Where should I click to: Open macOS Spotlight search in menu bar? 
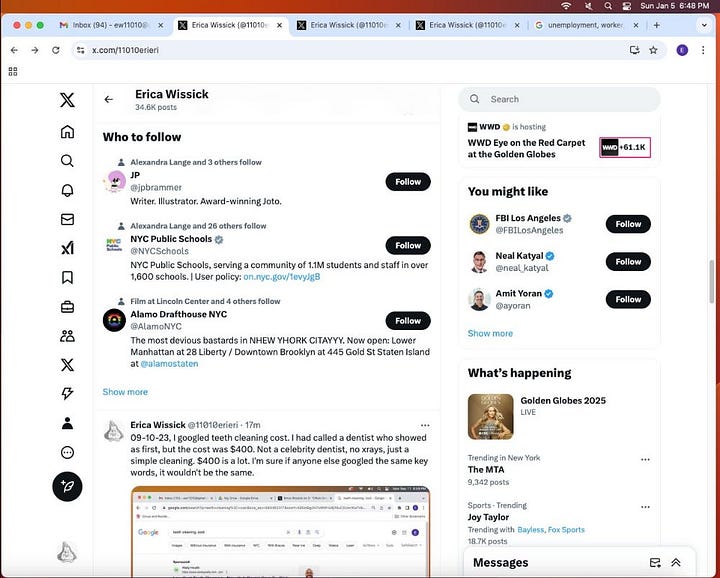tap(608, 6)
